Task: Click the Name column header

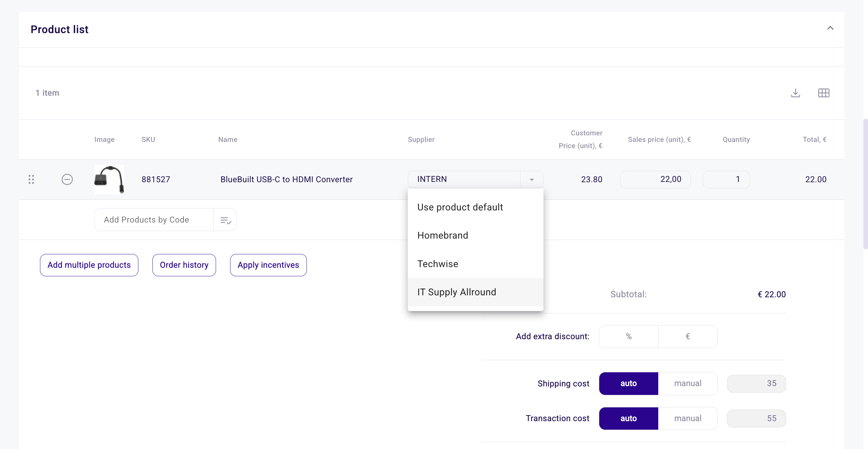Action: pyautogui.click(x=228, y=139)
